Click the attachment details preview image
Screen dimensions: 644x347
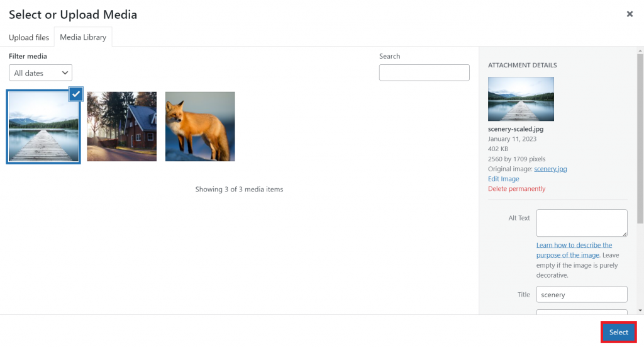[x=521, y=99]
